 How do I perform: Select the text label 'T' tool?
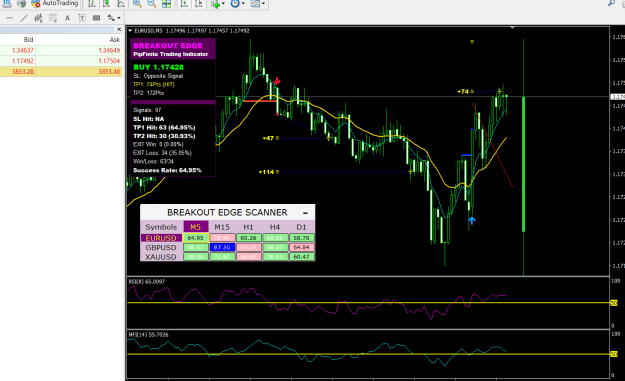click(x=82, y=18)
